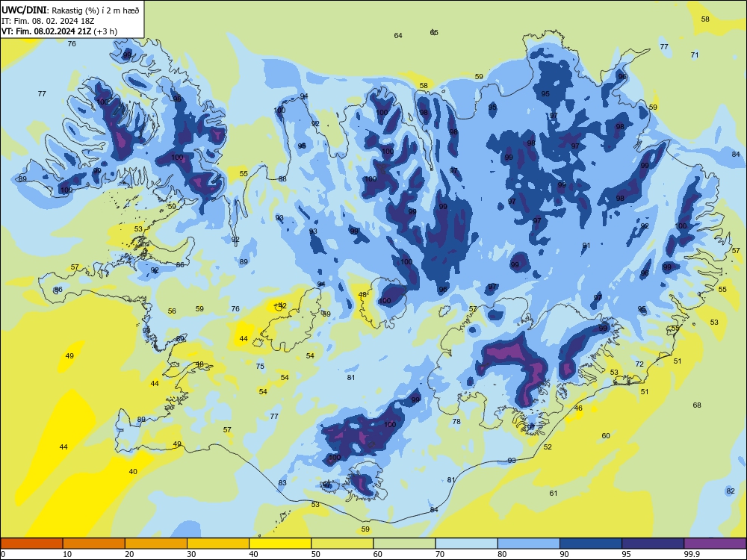Click the '75' humidity value on the map
Screen dimensions: 747x560
[x=260, y=366]
